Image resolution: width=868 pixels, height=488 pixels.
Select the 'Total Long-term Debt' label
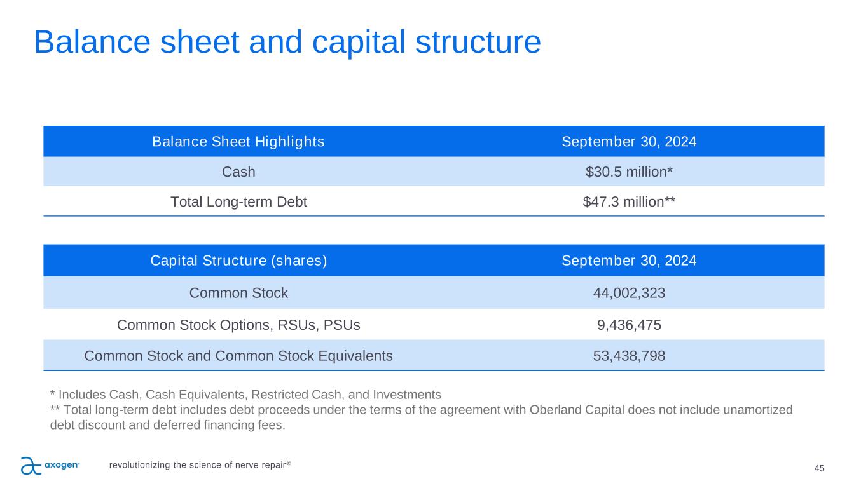pos(238,202)
